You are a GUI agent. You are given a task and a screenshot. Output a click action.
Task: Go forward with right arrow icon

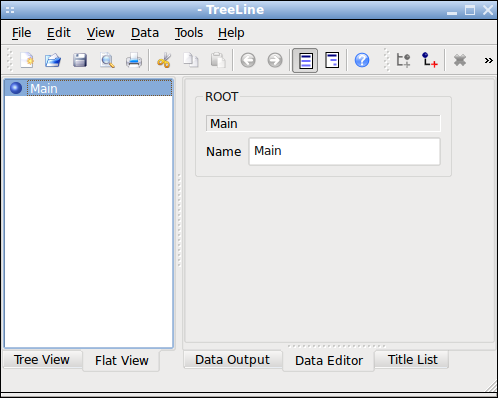point(275,60)
